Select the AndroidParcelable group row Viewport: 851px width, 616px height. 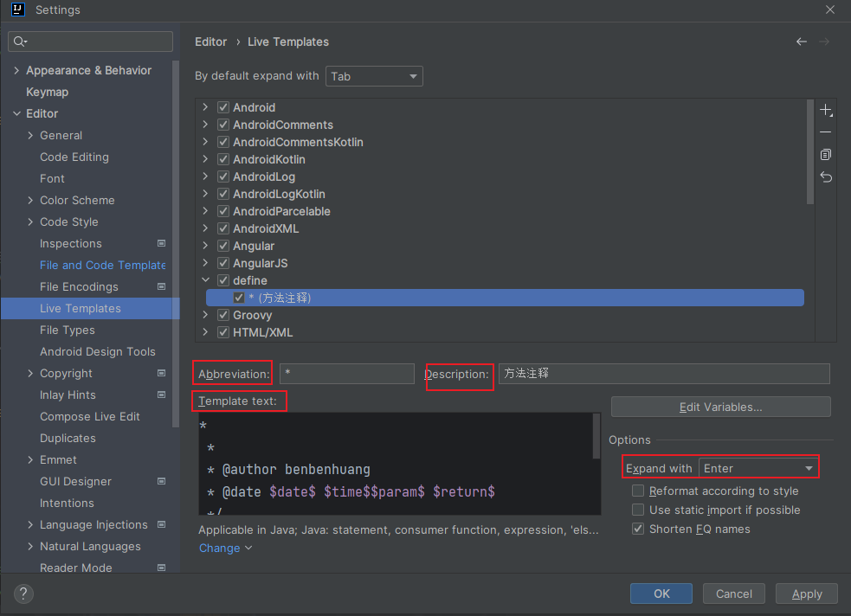[505, 211]
